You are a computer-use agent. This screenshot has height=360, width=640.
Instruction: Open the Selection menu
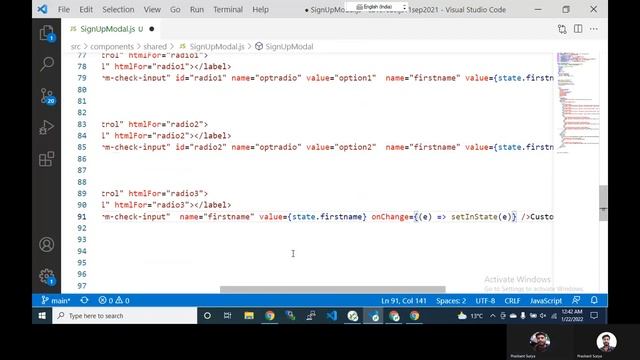(x=118, y=9)
